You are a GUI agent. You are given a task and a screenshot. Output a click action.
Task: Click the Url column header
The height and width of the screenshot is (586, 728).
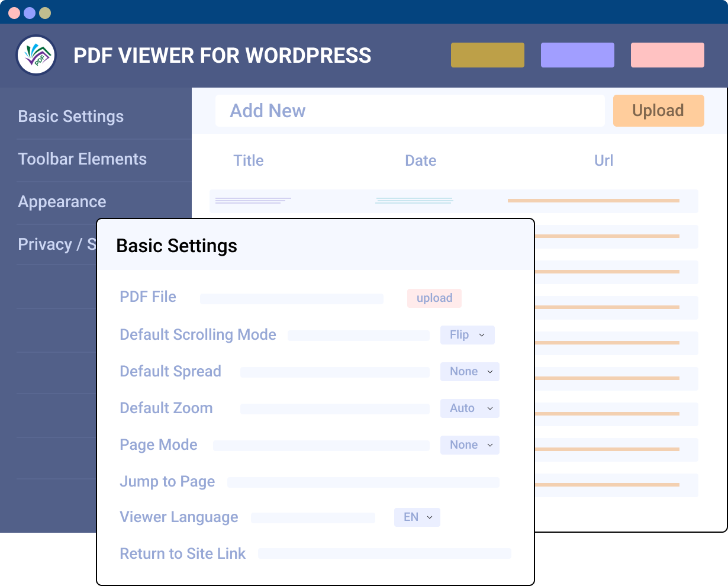pyautogui.click(x=604, y=160)
